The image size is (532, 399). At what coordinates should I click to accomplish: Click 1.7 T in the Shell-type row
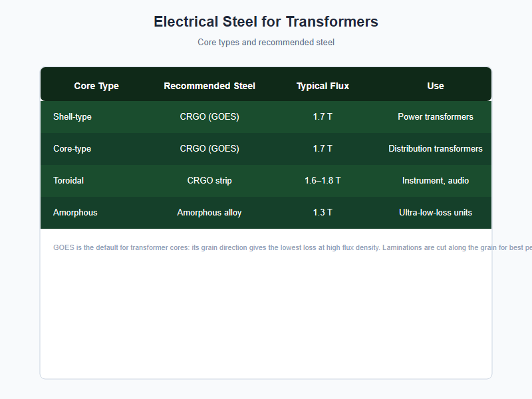point(323,117)
